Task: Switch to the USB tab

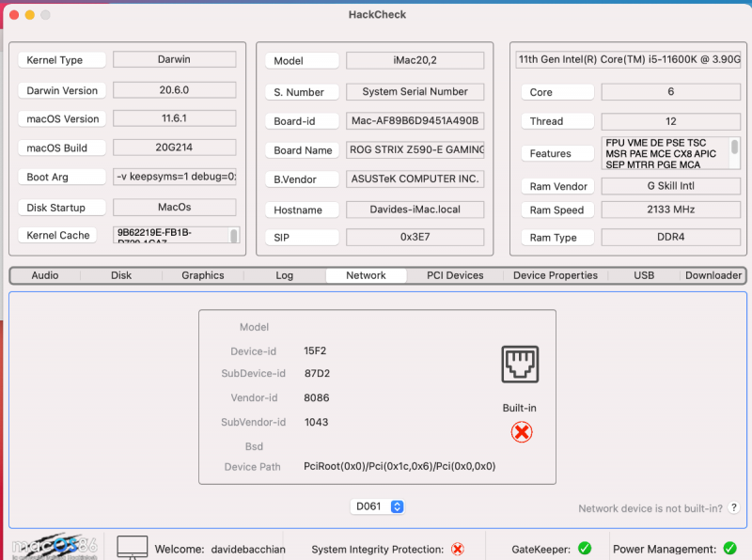Action: coord(644,275)
